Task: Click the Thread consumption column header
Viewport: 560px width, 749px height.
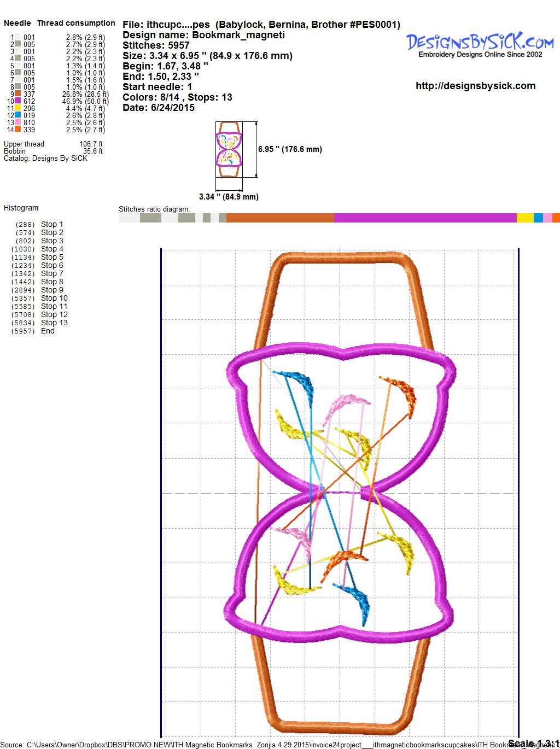Action: pos(76,23)
